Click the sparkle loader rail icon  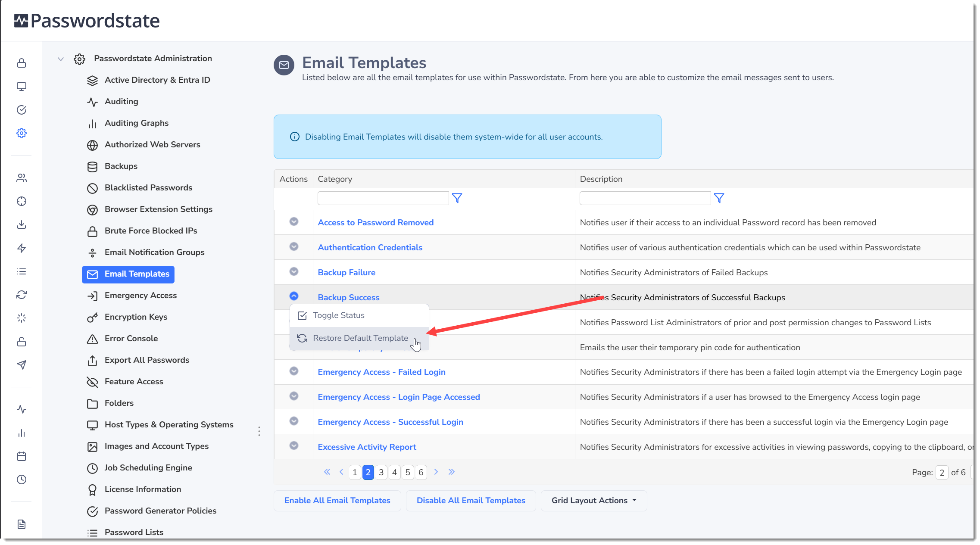pyautogui.click(x=22, y=318)
